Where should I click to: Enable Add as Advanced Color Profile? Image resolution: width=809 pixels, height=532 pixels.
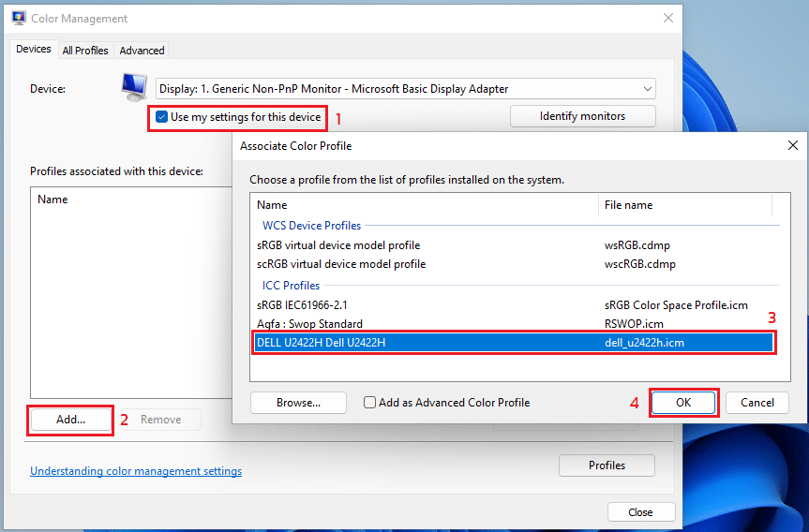click(x=369, y=402)
